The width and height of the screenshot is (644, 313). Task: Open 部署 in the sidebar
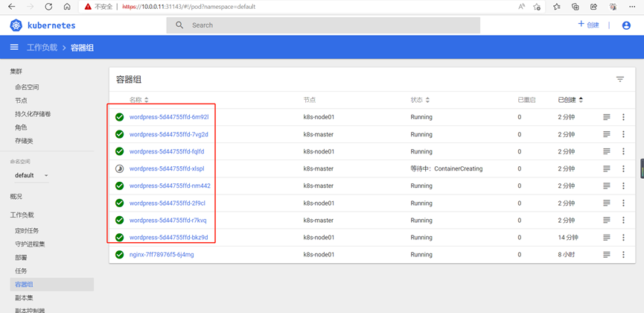click(21, 257)
